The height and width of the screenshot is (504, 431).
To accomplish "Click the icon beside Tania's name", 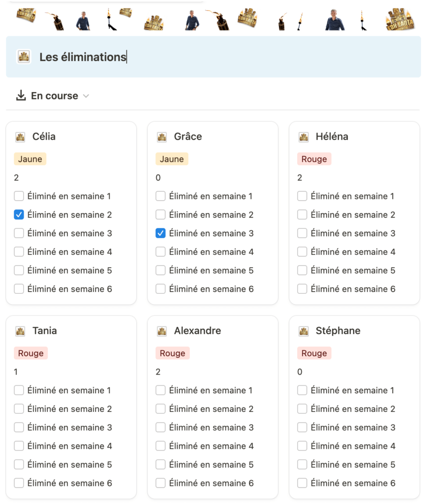I will [x=20, y=331].
